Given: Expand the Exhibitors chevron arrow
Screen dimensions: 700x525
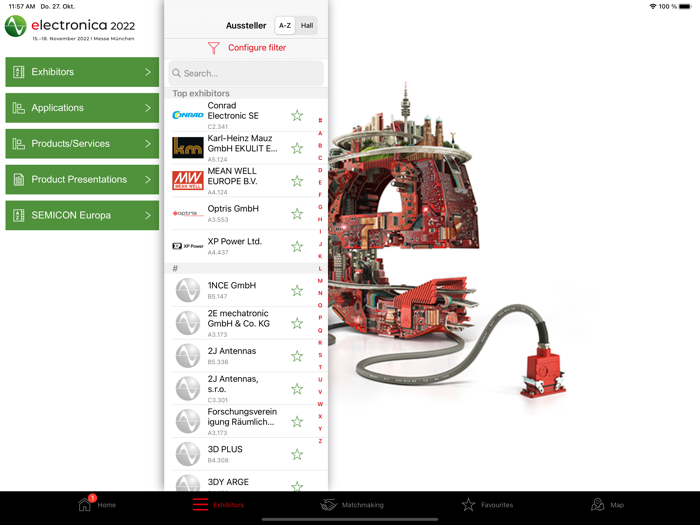Looking at the screenshot, I should [x=148, y=72].
